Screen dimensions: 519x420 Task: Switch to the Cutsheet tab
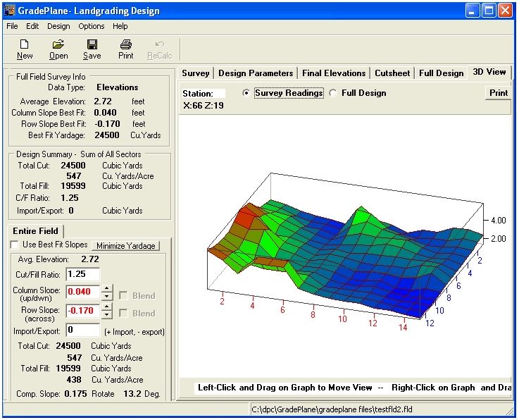[392, 73]
